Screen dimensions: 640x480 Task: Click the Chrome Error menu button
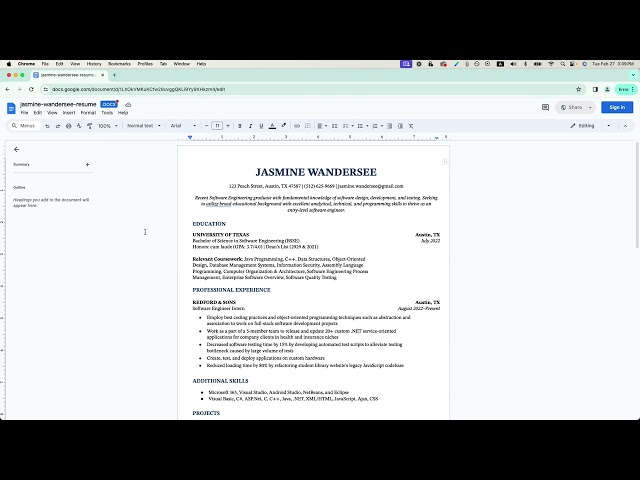(625, 89)
